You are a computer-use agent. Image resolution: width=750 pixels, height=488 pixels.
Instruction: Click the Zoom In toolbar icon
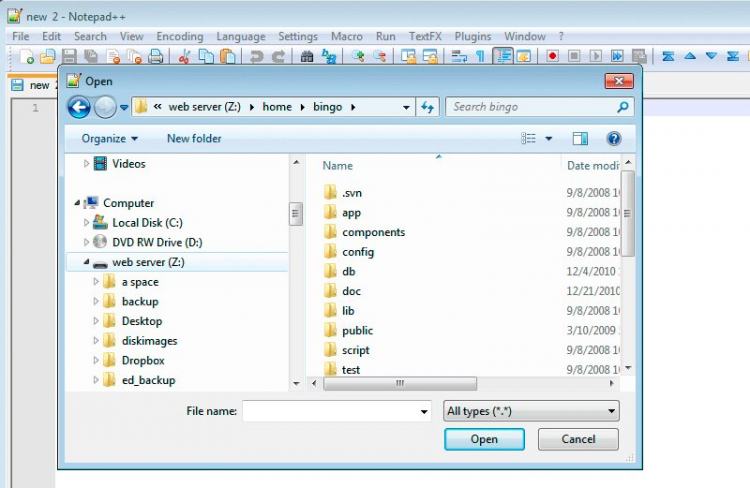[357, 56]
